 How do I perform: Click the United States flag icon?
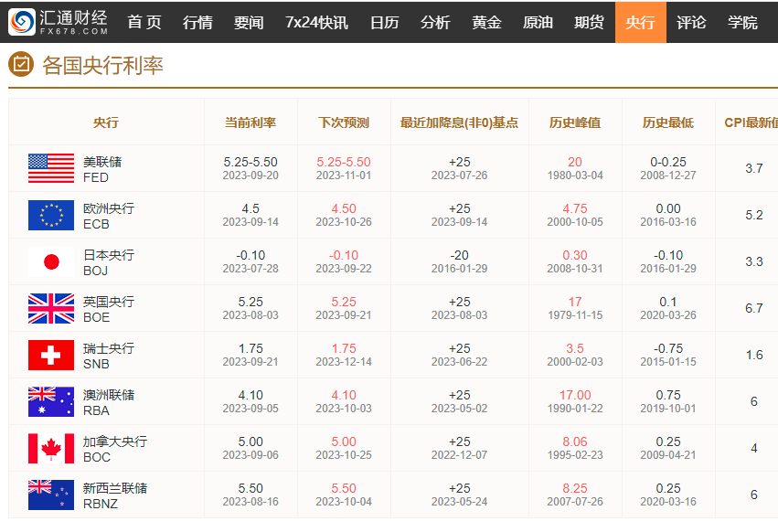point(51,168)
